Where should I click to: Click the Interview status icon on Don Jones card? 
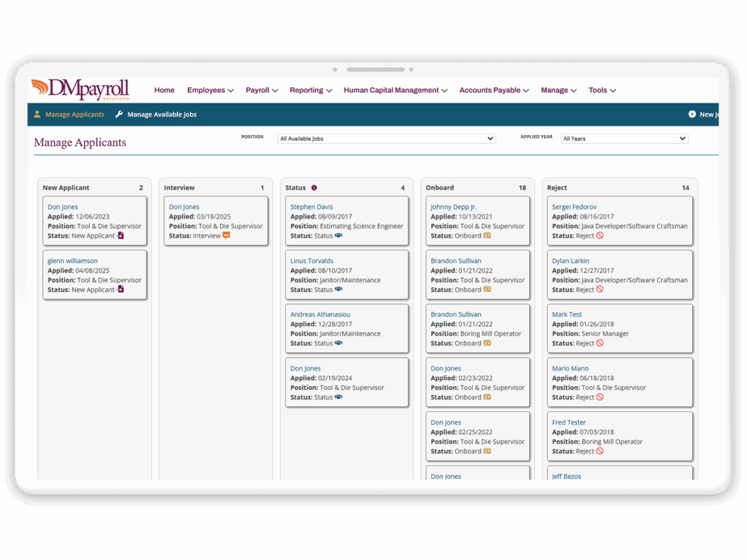pos(226,236)
